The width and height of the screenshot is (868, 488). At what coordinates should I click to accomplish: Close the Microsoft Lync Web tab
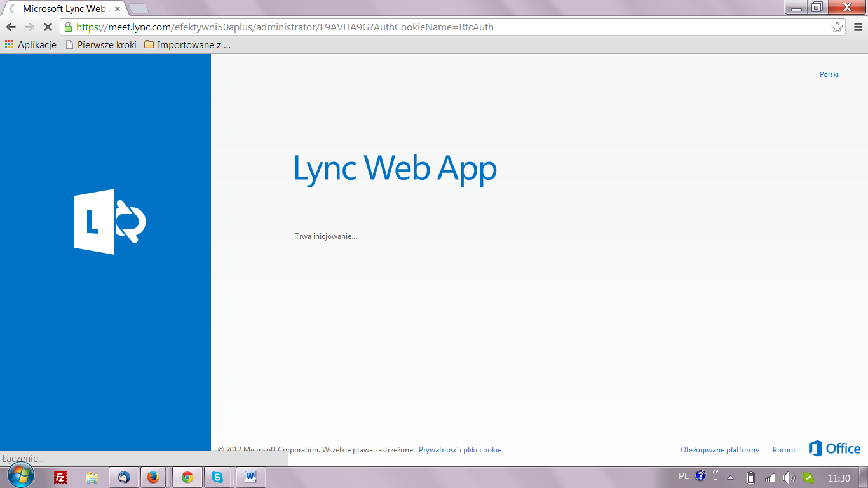click(117, 9)
